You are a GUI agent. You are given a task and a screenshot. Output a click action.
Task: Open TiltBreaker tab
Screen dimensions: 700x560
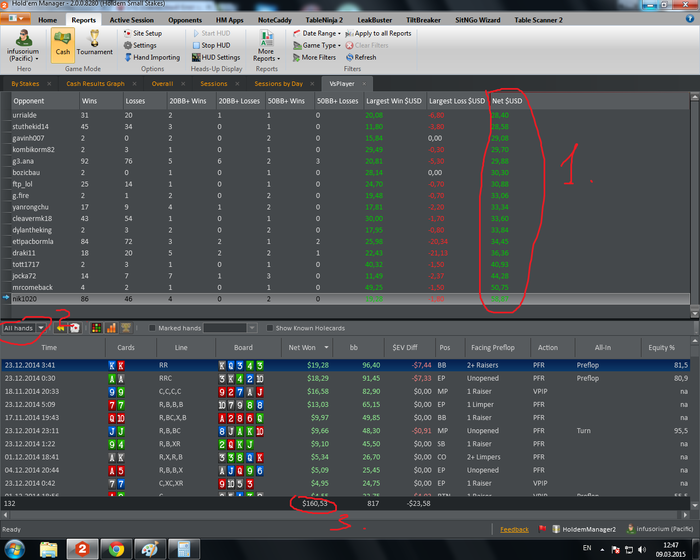[x=423, y=20]
